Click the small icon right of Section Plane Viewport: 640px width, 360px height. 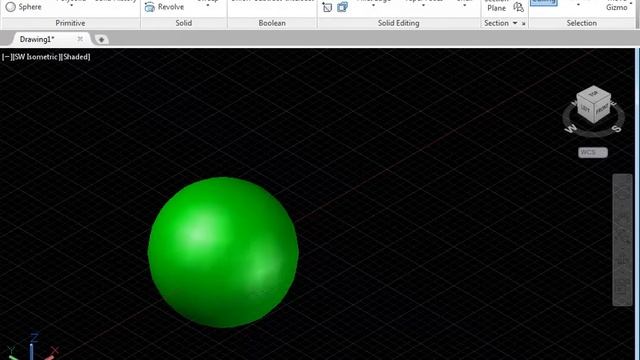pos(518,7)
